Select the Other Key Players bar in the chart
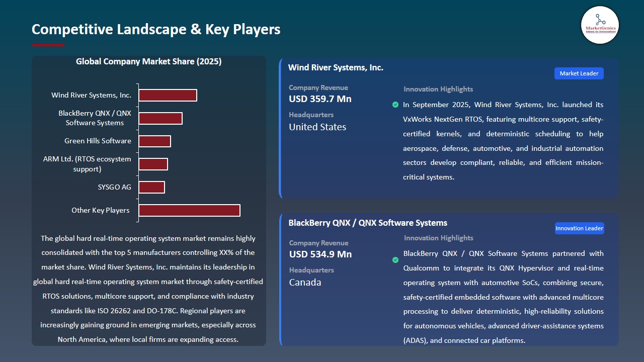Viewport: 644px width, 362px height. (x=189, y=210)
